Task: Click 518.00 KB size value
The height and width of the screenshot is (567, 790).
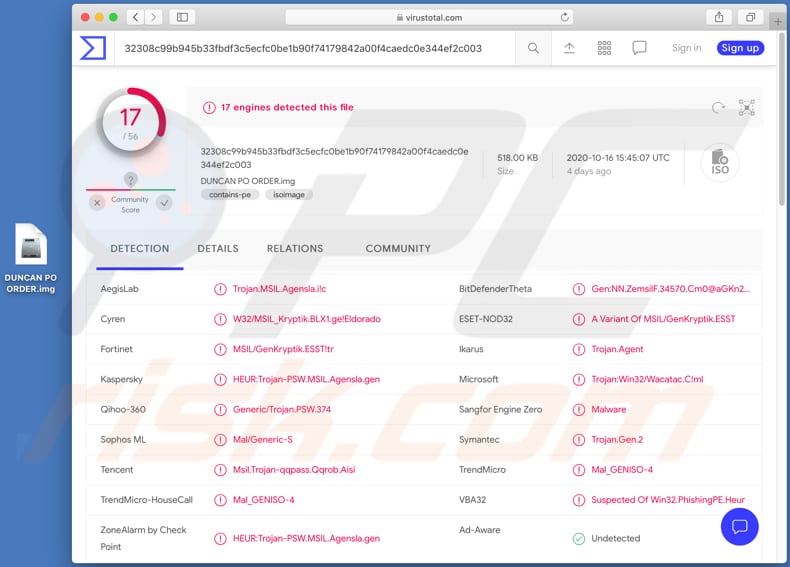Action: pos(517,158)
